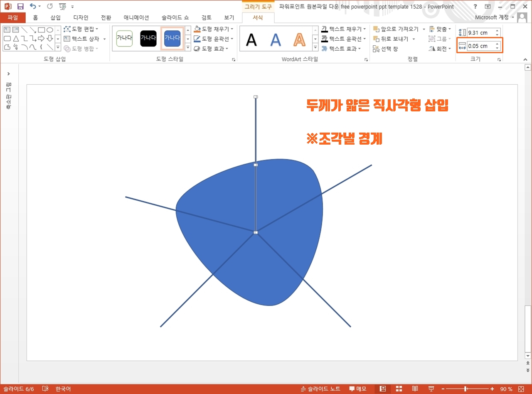Switch to the 슬라이드 쇼 tab
Image resolution: width=532 pixels, height=394 pixels.
175,17
